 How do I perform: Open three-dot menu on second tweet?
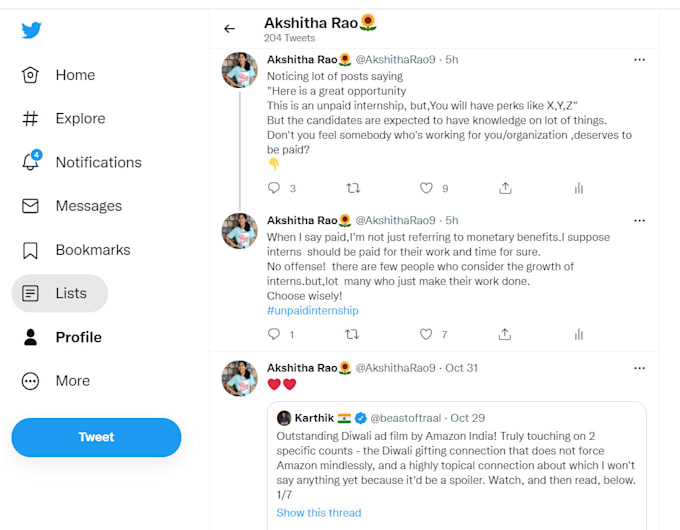[639, 221]
